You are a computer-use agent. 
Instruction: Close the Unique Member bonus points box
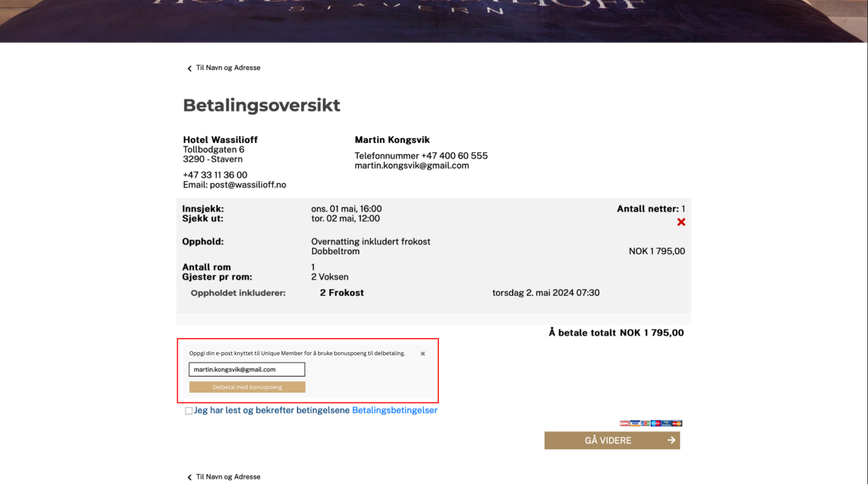point(423,354)
